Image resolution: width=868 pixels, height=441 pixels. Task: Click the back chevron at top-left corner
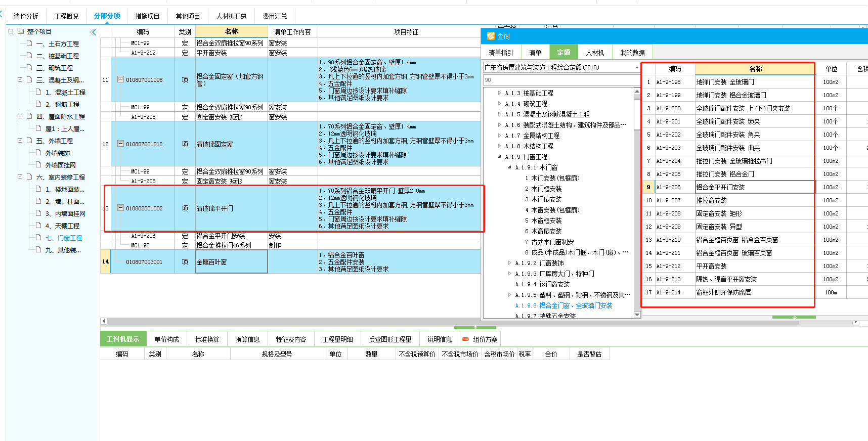coord(2,14)
